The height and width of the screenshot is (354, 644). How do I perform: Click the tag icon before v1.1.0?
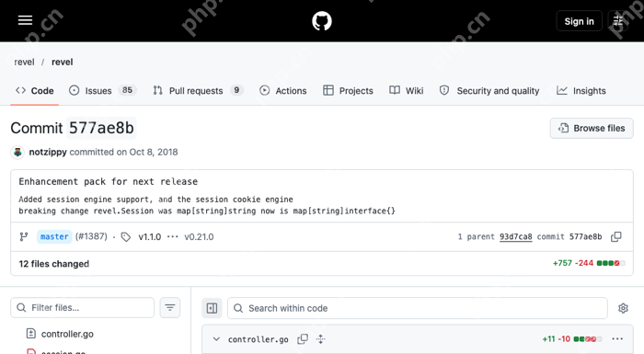pyautogui.click(x=126, y=237)
